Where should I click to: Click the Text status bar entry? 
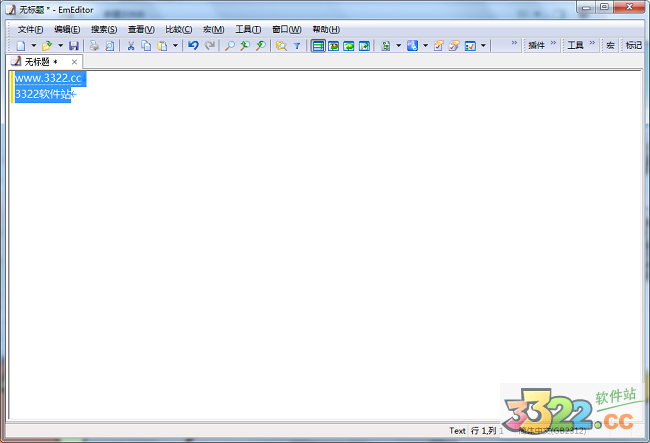(457, 431)
